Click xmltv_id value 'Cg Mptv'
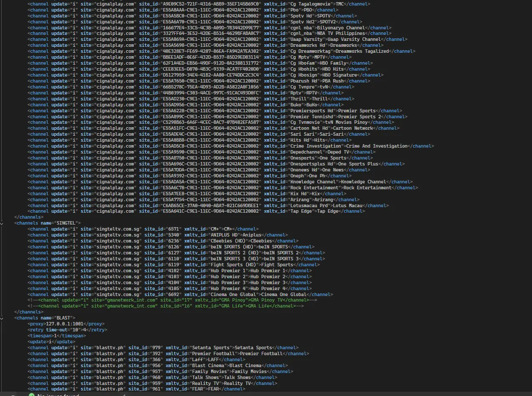Screen dimensions: 532x396 tap(300, 57)
